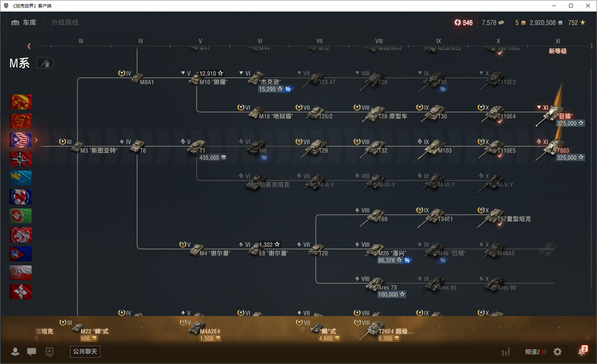This screenshot has width=597, height=364.
Task: Open the 公共聊天 public chat
Action: pyautogui.click(x=85, y=351)
